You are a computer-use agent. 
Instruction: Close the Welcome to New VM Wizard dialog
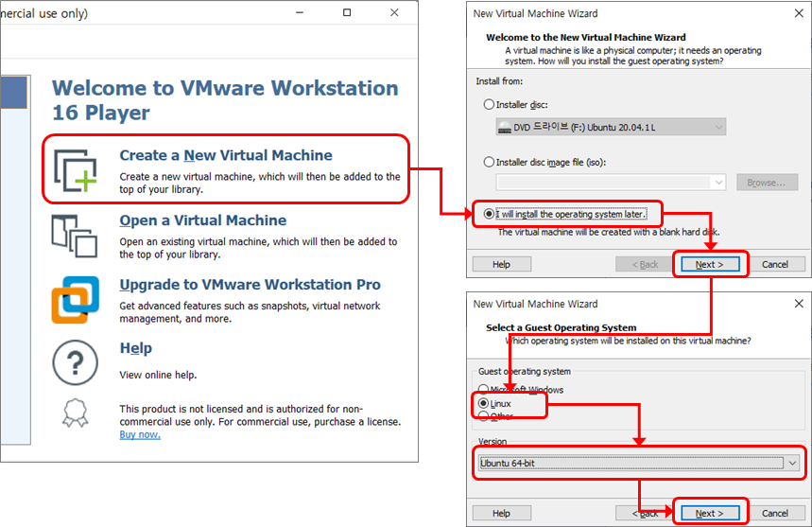point(799,13)
